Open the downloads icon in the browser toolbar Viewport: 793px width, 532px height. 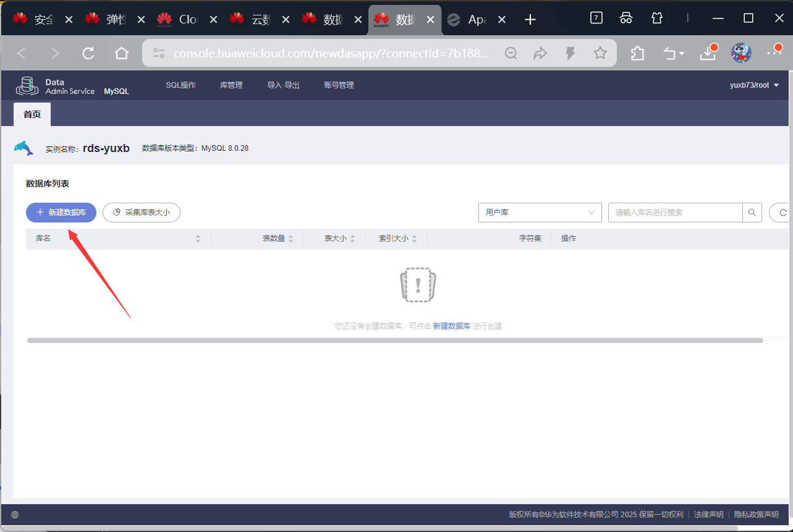point(708,53)
